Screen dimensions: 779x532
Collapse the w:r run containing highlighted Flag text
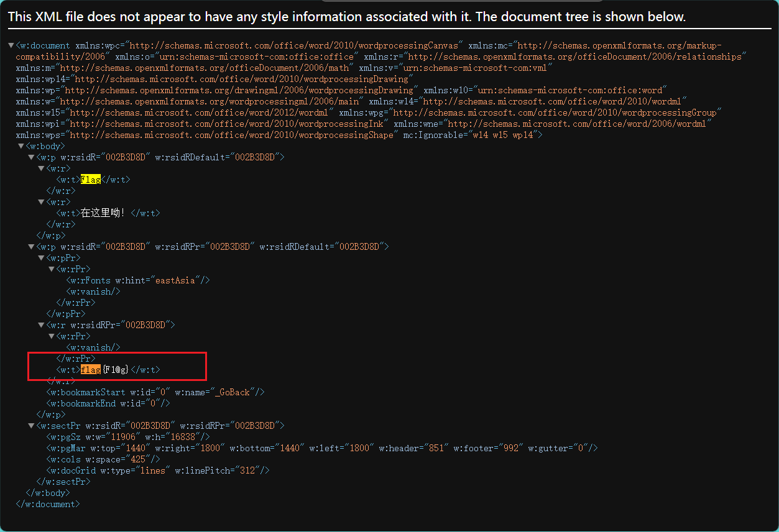41,168
